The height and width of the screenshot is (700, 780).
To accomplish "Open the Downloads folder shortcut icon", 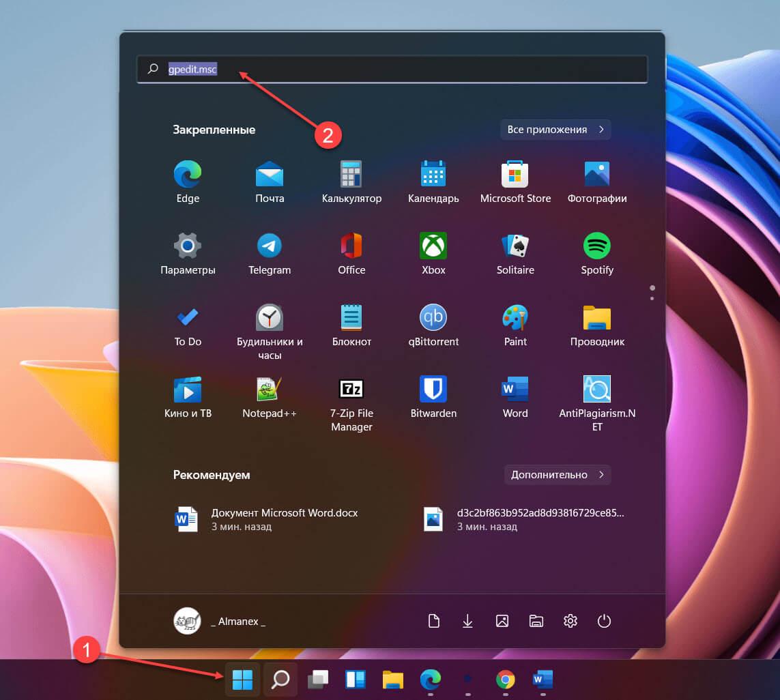I will click(x=467, y=621).
